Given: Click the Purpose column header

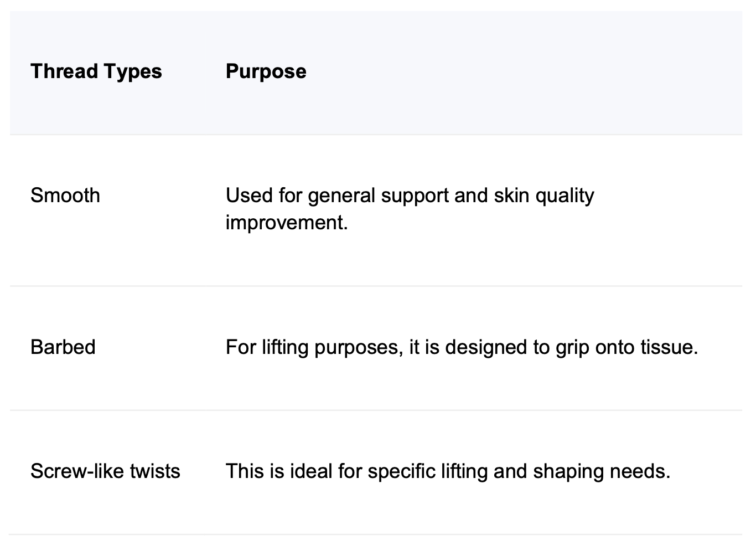Looking at the screenshot, I should [x=266, y=71].
